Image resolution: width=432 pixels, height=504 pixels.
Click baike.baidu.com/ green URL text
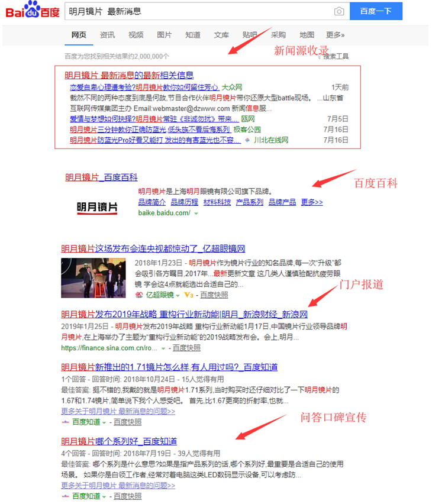coord(165,213)
